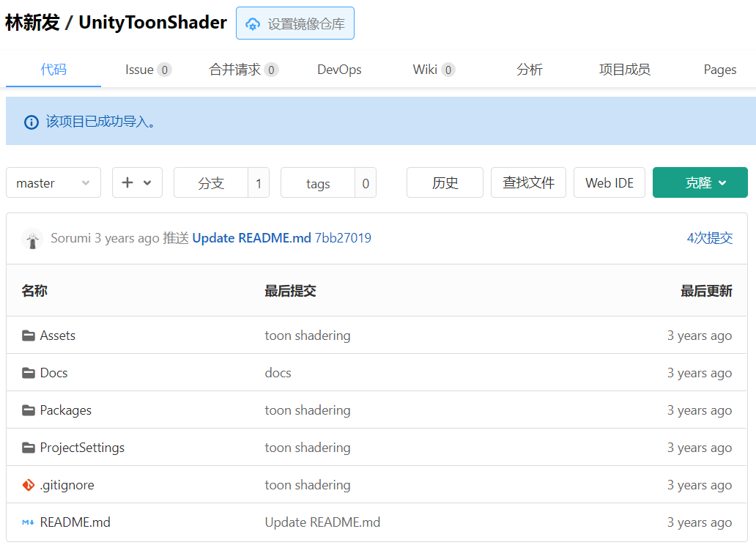
Task: Open the 历史 history button
Action: pos(445,182)
